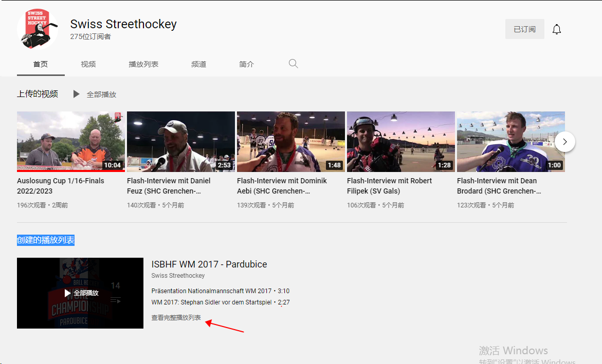Open Präsentation Nationalmannschaft WM 2017 video
The width and height of the screenshot is (602, 364).
point(211,291)
